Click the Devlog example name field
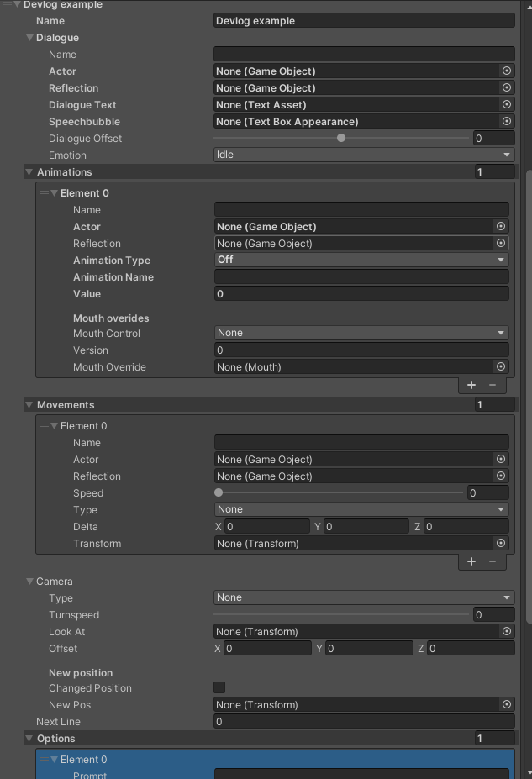Viewport: 532px width, 779px height. [364, 21]
